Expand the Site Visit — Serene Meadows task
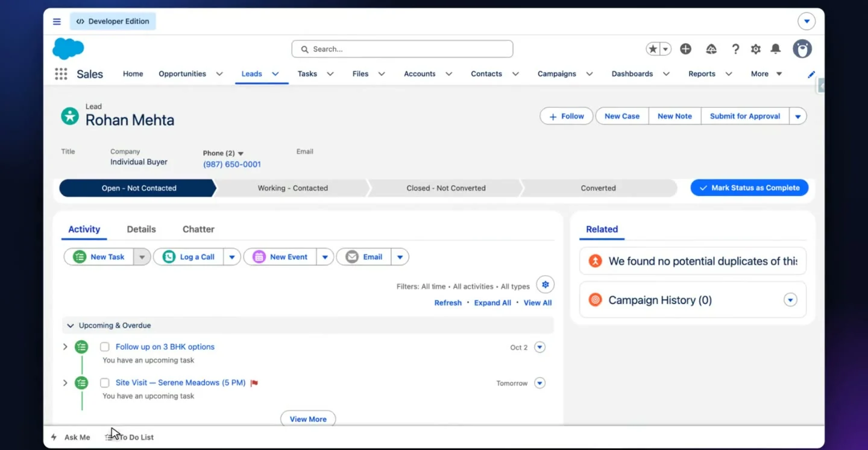Screen dimensions: 868x450 coord(66,383)
